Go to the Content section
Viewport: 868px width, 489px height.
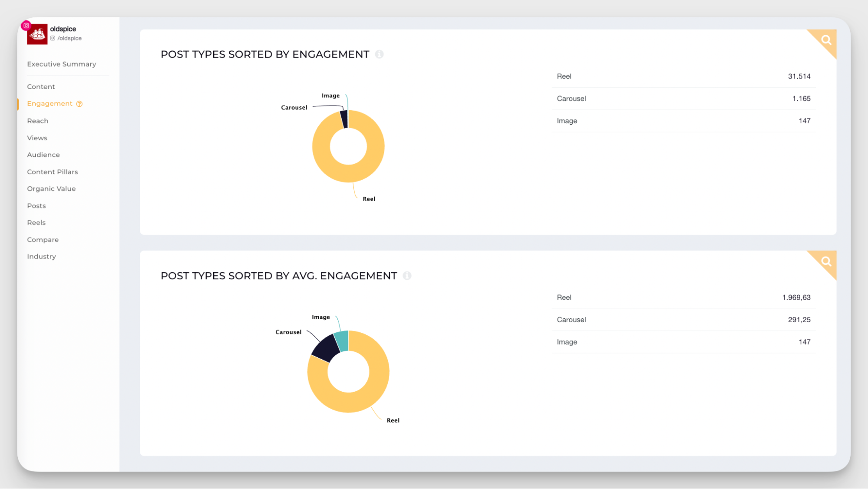coord(41,86)
